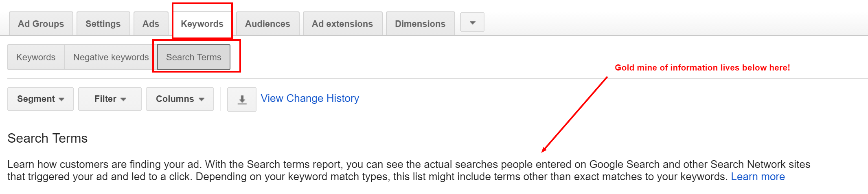Go to the Ads tab
This screenshot has width=868, height=194.
pos(151,24)
